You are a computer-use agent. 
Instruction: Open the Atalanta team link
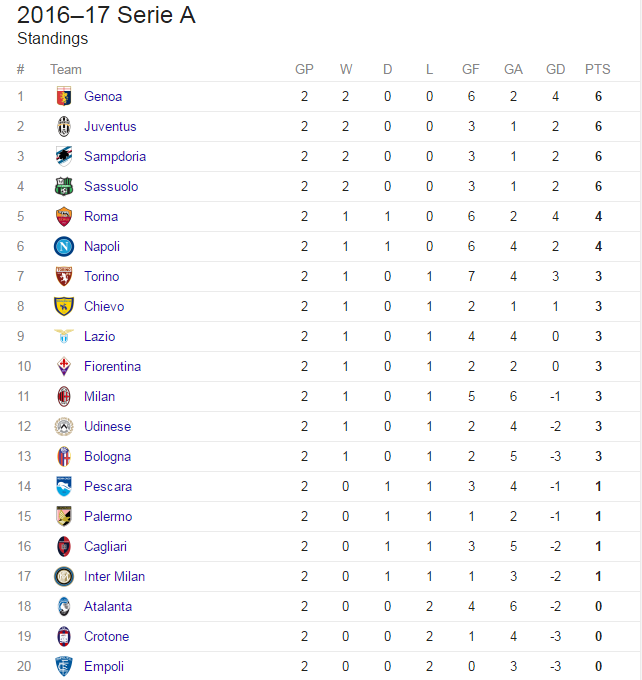[108, 606]
